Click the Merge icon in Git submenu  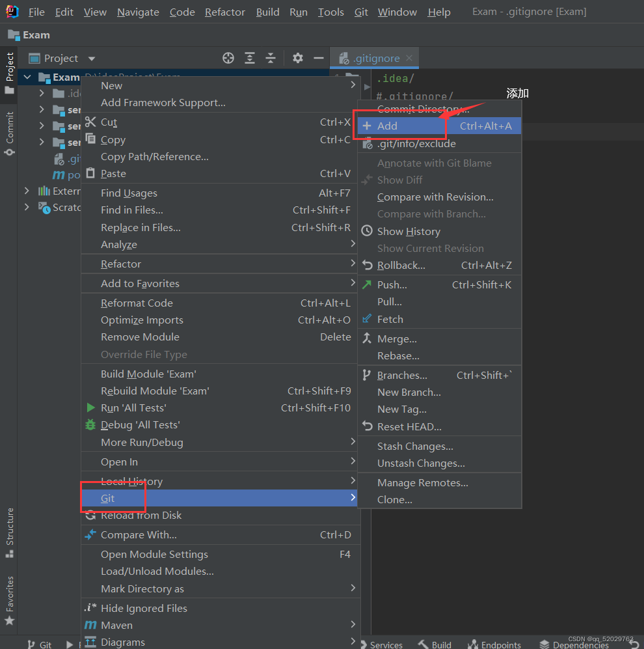click(367, 338)
